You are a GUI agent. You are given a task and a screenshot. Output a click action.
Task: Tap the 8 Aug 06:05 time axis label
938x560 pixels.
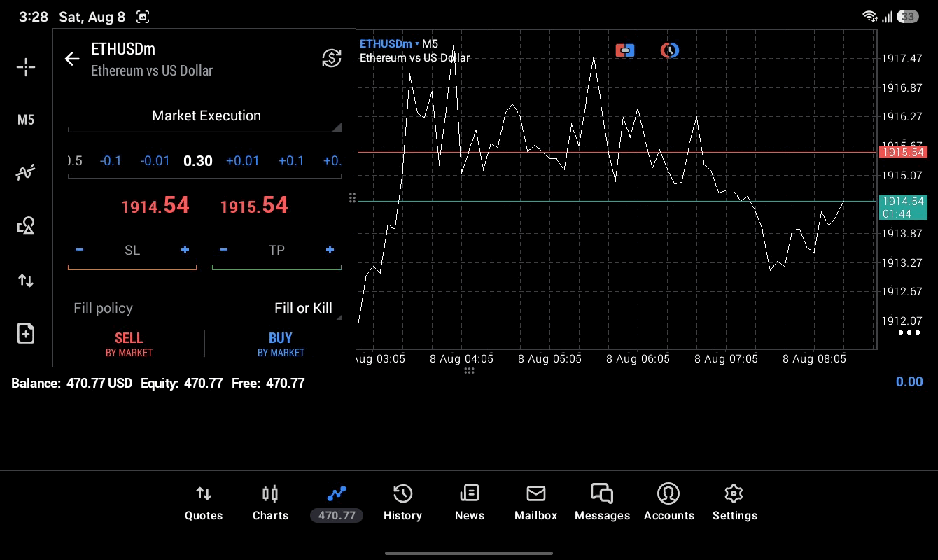point(638,358)
